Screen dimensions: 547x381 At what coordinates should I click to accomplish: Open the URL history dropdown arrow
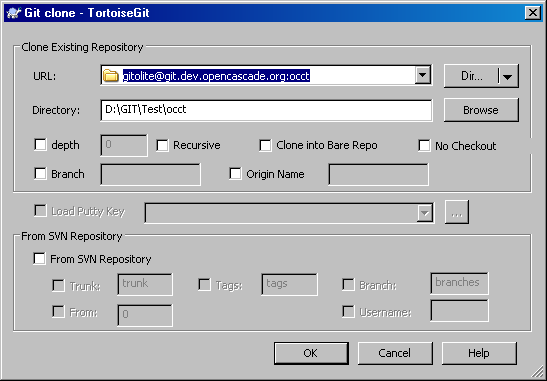pos(422,75)
